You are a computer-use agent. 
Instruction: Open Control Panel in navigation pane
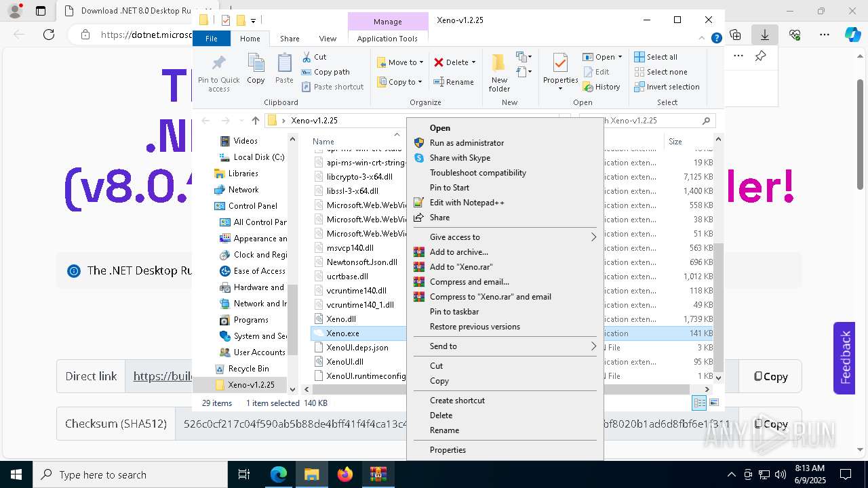253,206
